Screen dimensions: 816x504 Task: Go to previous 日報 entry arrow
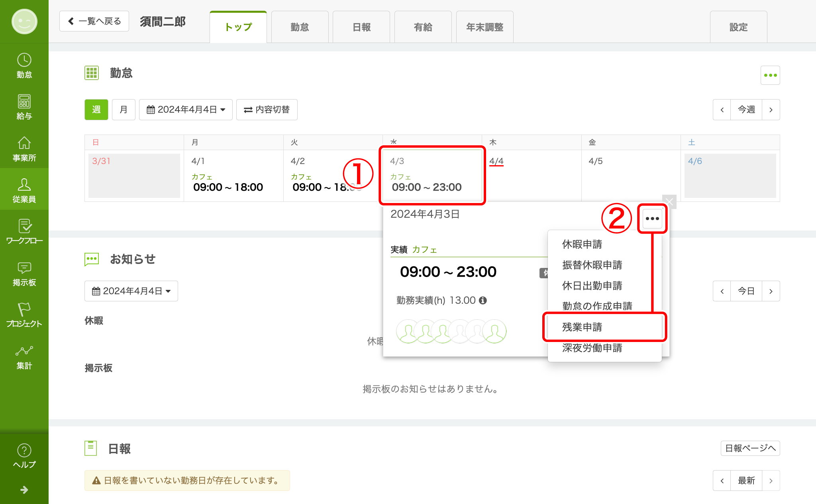pos(722,481)
